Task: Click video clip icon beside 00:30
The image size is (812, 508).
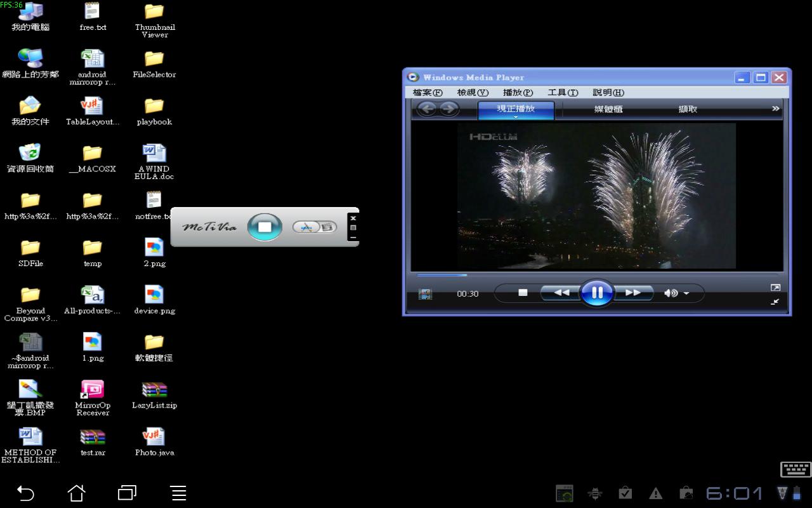Action: click(x=426, y=294)
